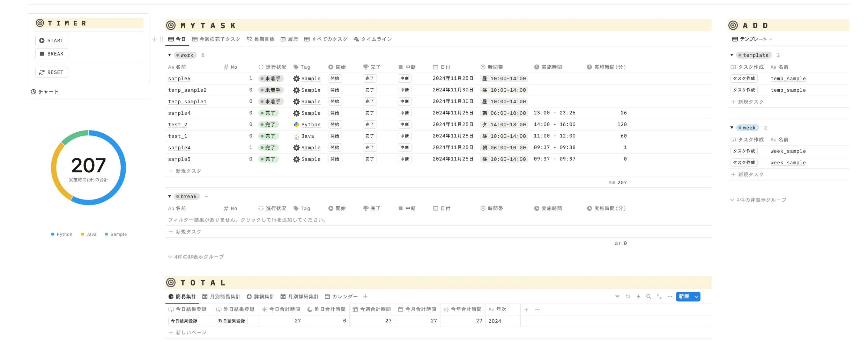Click the Java legend swatch in chart
This screenshot has width=868, height=343.
click(x=82, y=234)
